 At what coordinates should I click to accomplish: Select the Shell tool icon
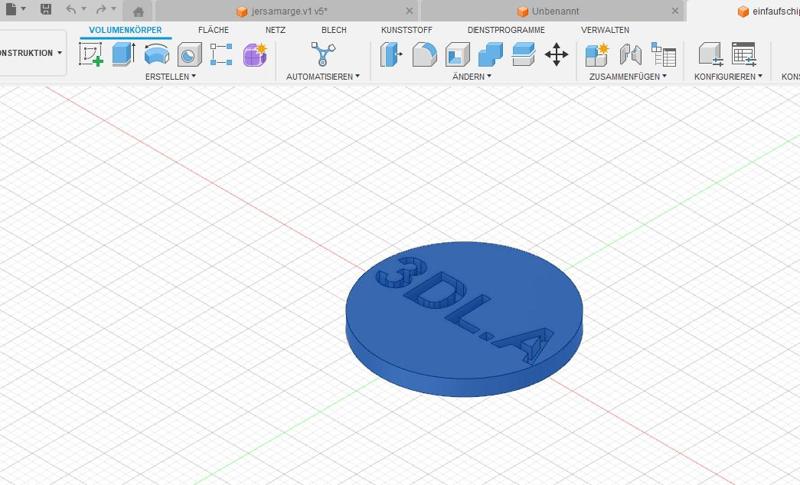457,55
